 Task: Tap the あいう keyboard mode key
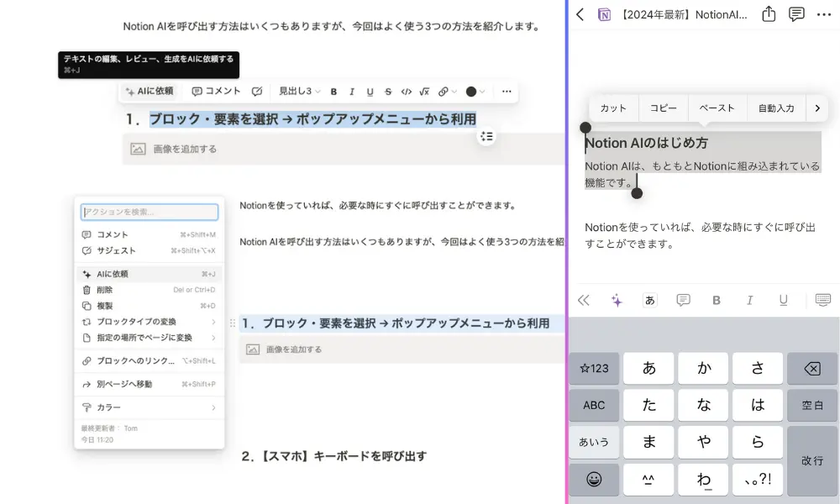[594, 443]
